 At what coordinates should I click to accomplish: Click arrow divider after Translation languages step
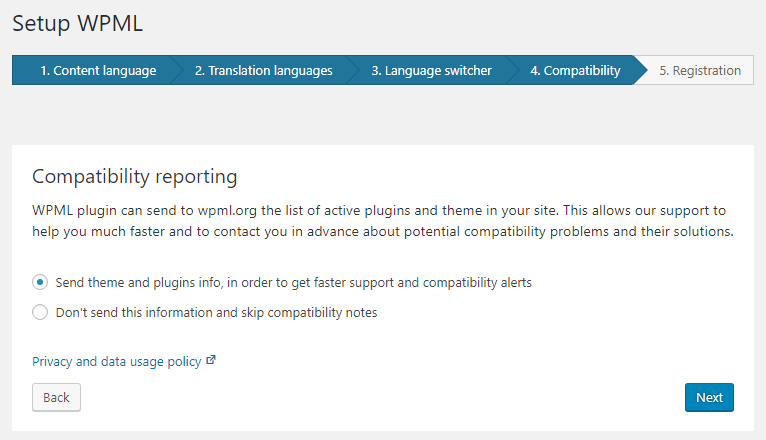click(352, 70)
